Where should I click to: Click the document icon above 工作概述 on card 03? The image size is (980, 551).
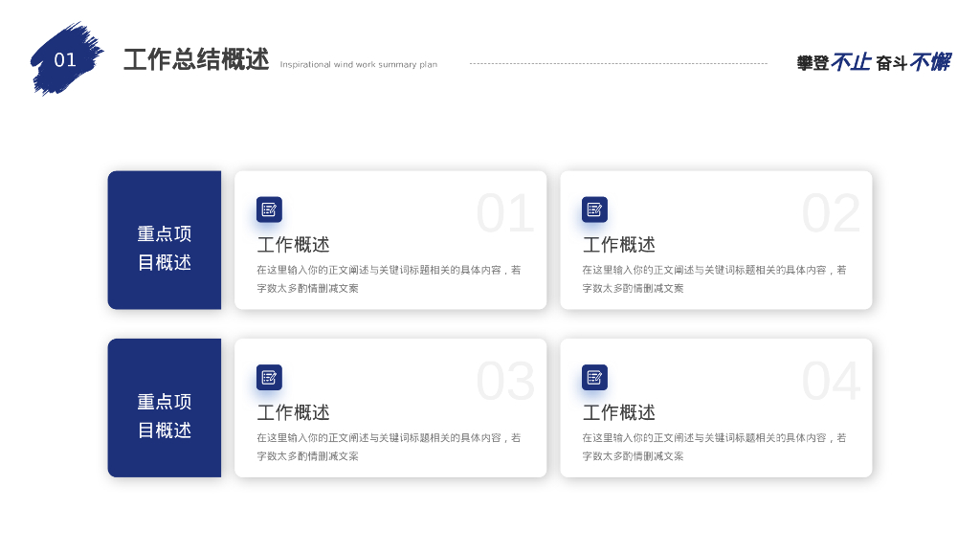268,377
